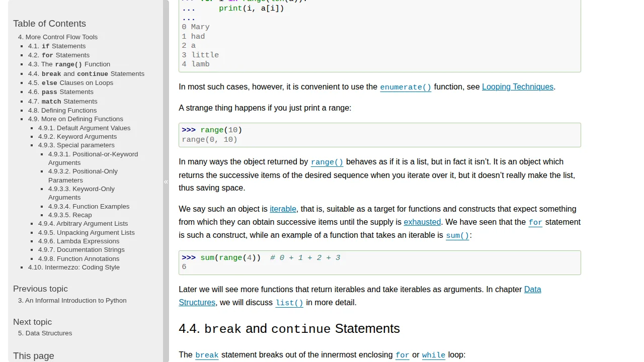Go to 4.9.7 Documentation Strings
The width and height of the screenshot is (644, 362).
(x=82, y=250)
